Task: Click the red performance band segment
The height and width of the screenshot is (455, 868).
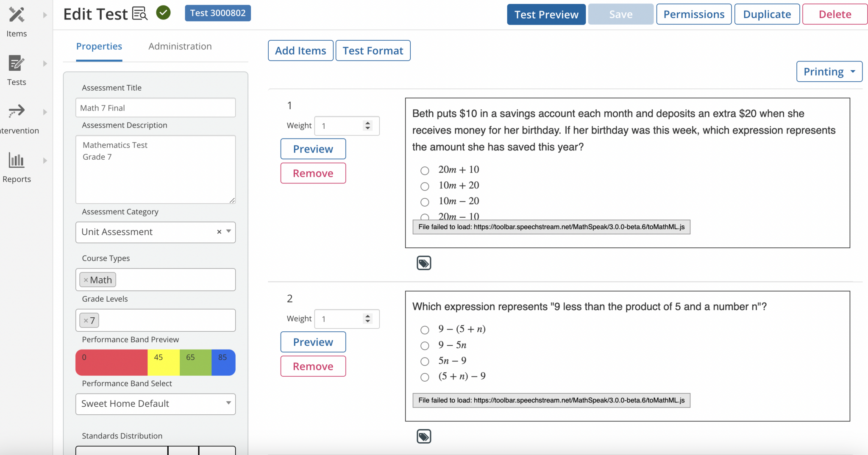Action: [x=111, y=363]
